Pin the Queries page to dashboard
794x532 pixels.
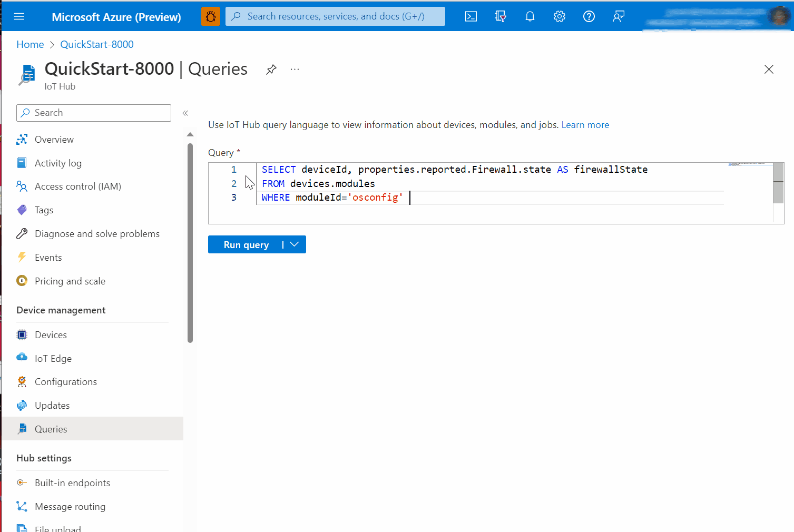[x=271, y=69]
